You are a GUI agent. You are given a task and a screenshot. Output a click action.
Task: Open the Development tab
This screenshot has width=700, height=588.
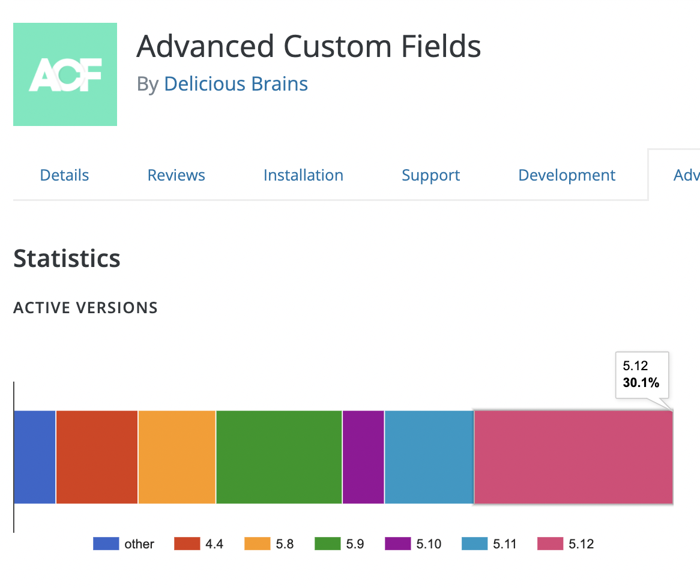click(567, 175)
